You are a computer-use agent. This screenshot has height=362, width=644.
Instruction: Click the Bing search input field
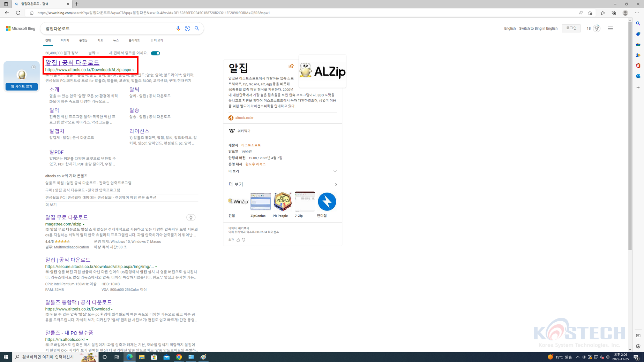[109, 29]
